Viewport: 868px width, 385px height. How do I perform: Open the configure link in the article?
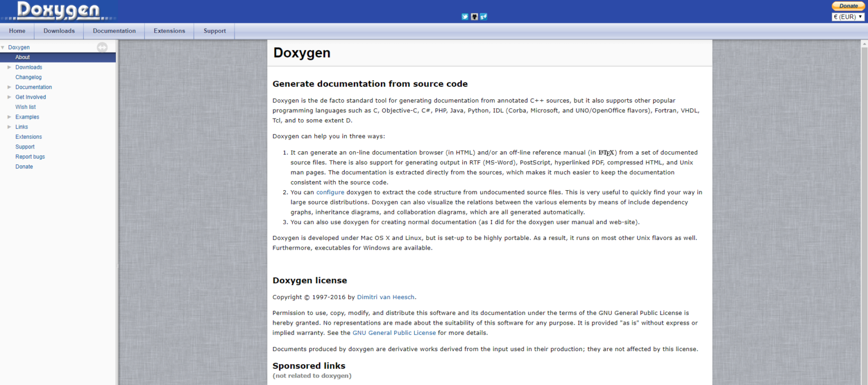tap(330, 192)
